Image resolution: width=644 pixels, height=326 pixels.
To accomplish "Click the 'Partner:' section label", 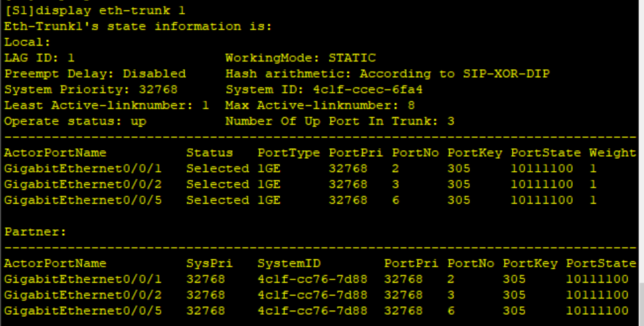I will tap(36, 232).
